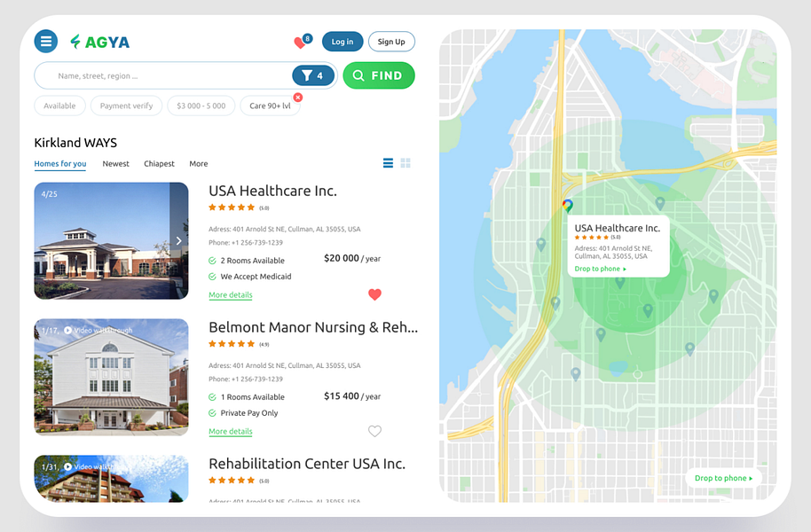
Task: Click the colored Google map pin
Action: [567, 206]
